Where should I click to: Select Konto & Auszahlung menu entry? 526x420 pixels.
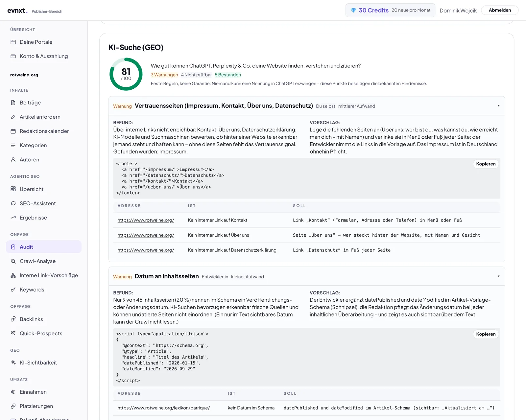44,56
